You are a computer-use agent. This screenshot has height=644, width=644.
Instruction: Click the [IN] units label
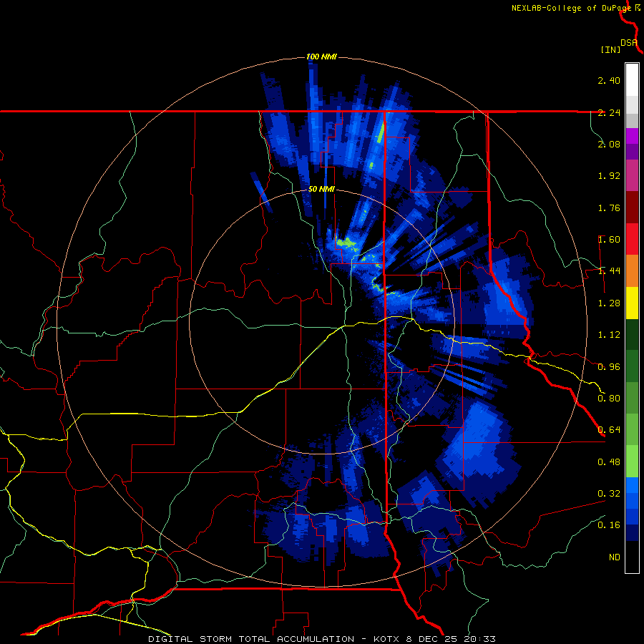(x=611, y=49)
